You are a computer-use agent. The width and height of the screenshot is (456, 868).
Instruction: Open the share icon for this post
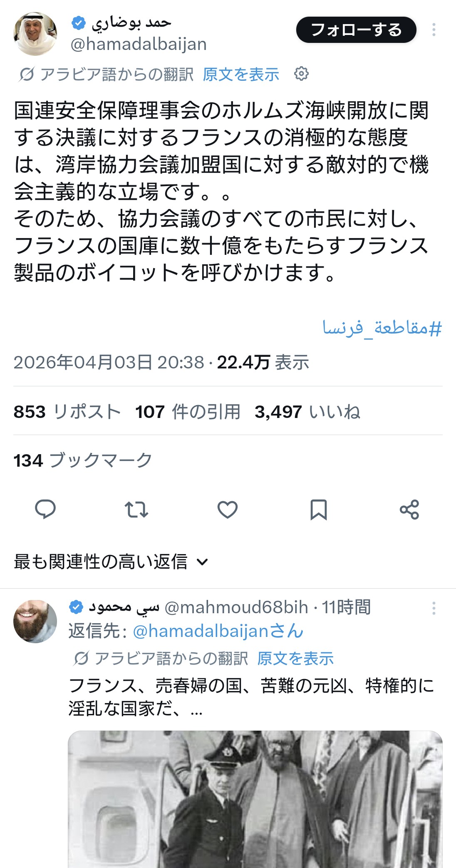click(x=409, y=509)
